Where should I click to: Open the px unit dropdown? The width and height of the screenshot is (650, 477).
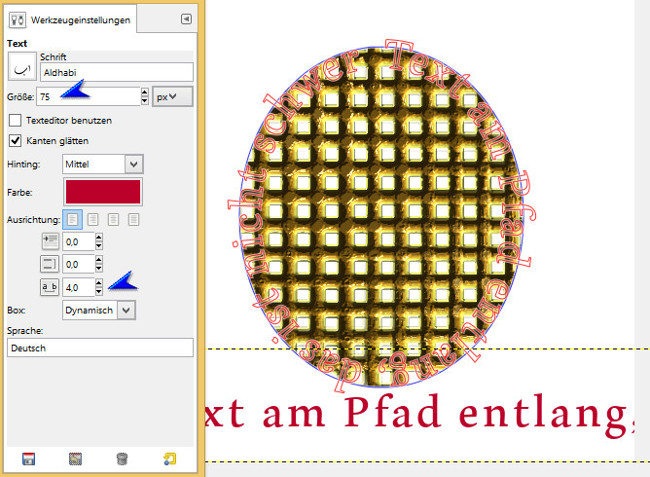[172, 97]
